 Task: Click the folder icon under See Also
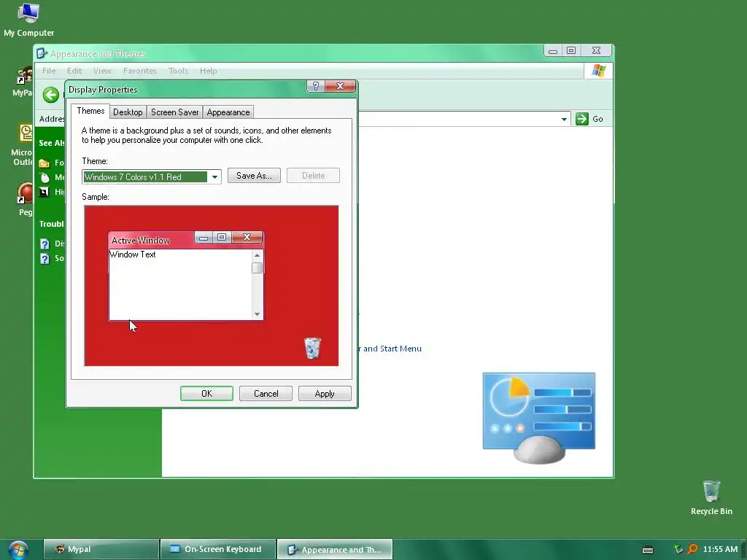44,163
